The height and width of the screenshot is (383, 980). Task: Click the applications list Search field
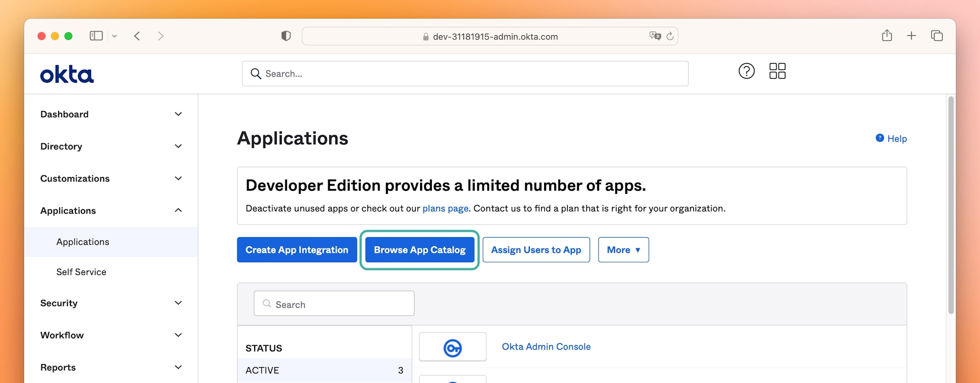(334, 304)
